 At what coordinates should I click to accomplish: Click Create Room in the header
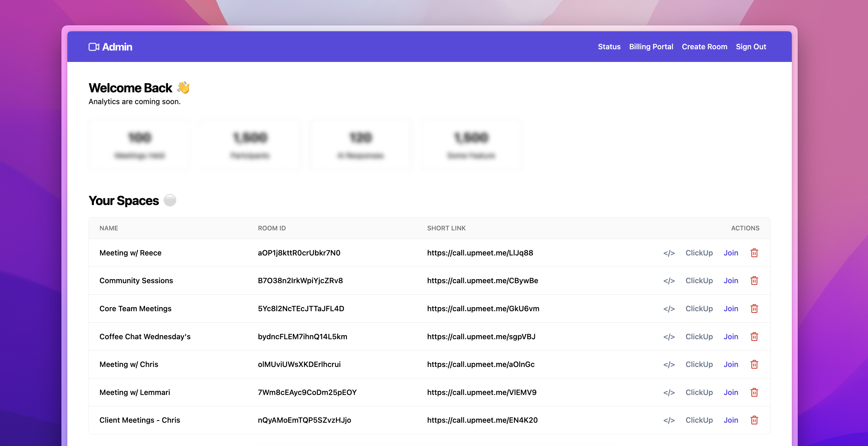[704, 47]
